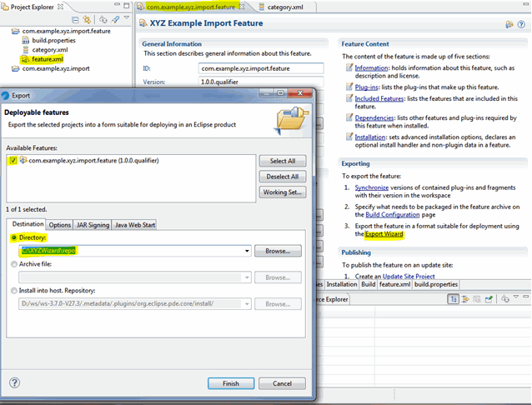Click the Export Wizard link

(x=384, y=234)
